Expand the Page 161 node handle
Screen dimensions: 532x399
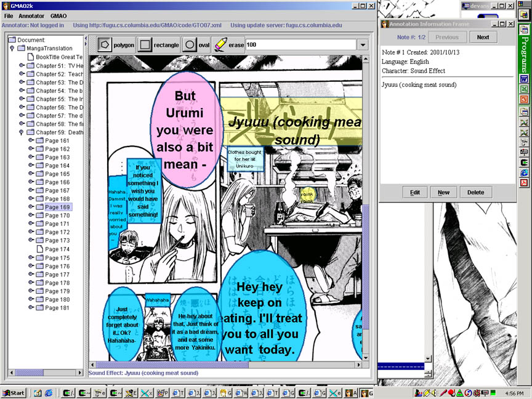[x=31, y=140]
